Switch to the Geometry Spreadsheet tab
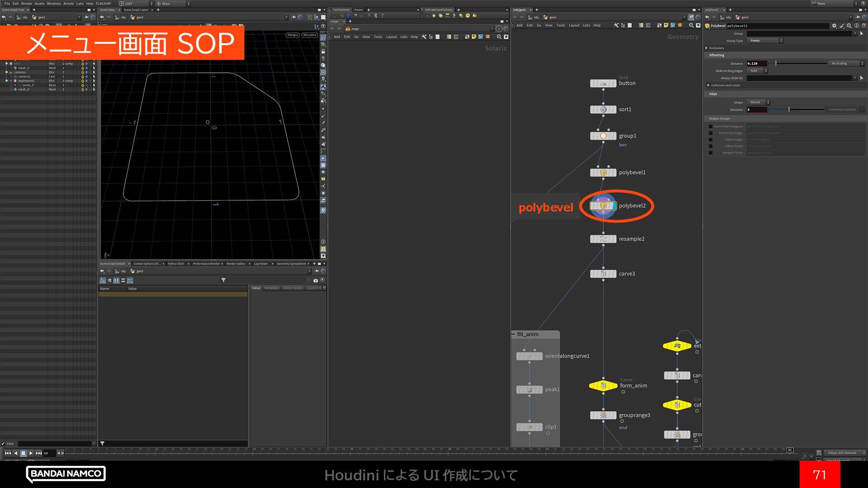 (x=291, y=263)
